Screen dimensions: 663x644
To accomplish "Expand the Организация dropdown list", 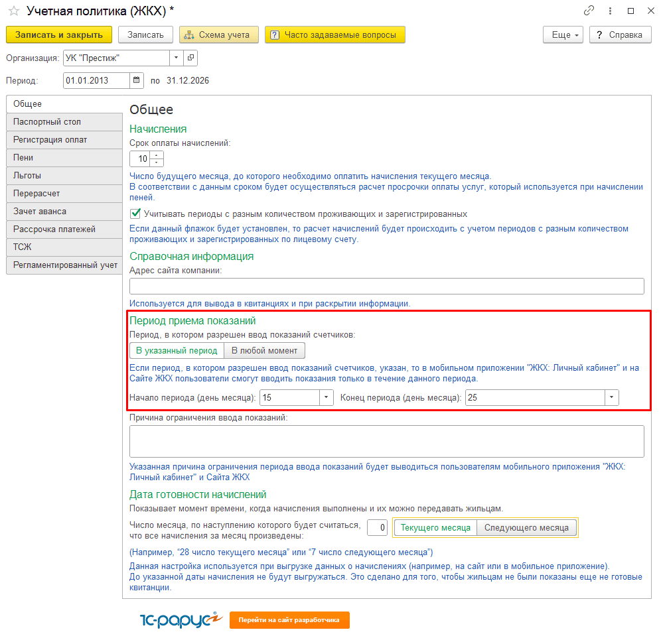I will 176,58.
